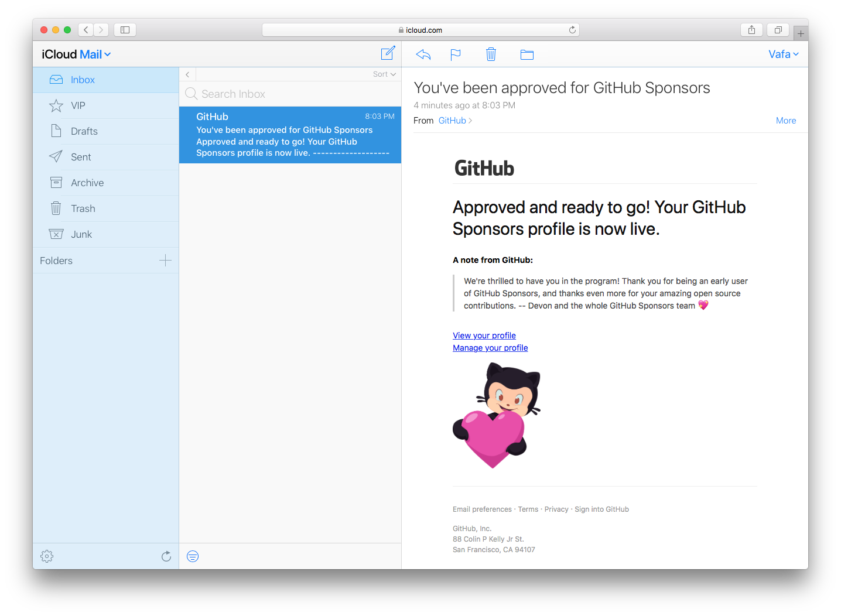Open the Inbox mailbox

tap(105, 80)
